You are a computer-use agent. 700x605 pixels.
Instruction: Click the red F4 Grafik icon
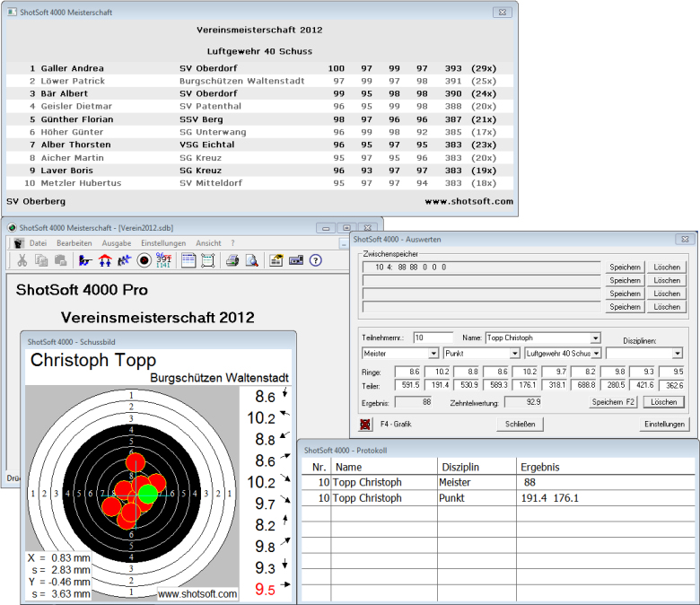365,425
